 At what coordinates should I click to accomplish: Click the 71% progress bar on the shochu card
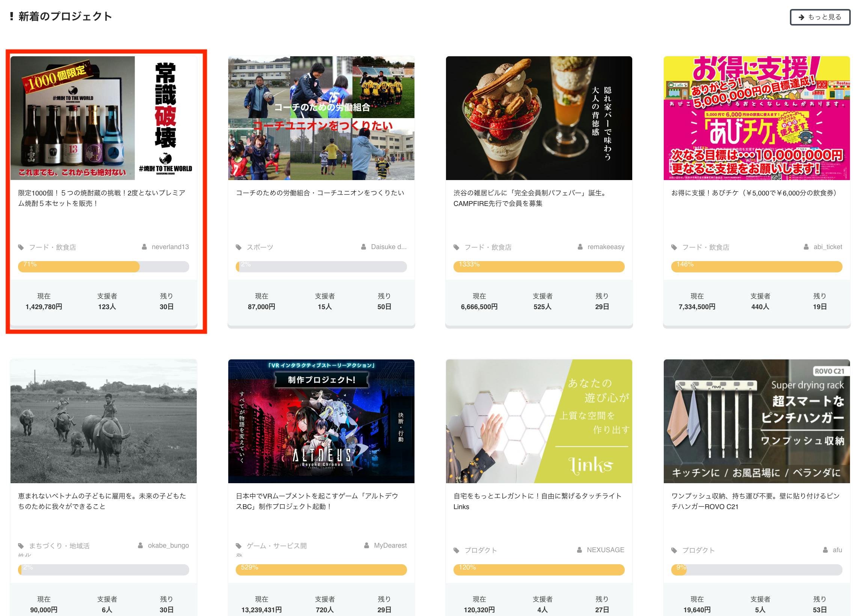[103, 267]
